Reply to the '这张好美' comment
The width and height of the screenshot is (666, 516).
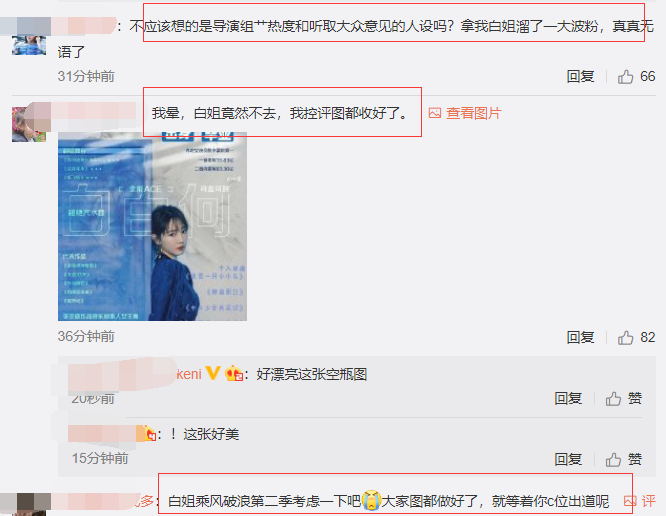(568, 459)
